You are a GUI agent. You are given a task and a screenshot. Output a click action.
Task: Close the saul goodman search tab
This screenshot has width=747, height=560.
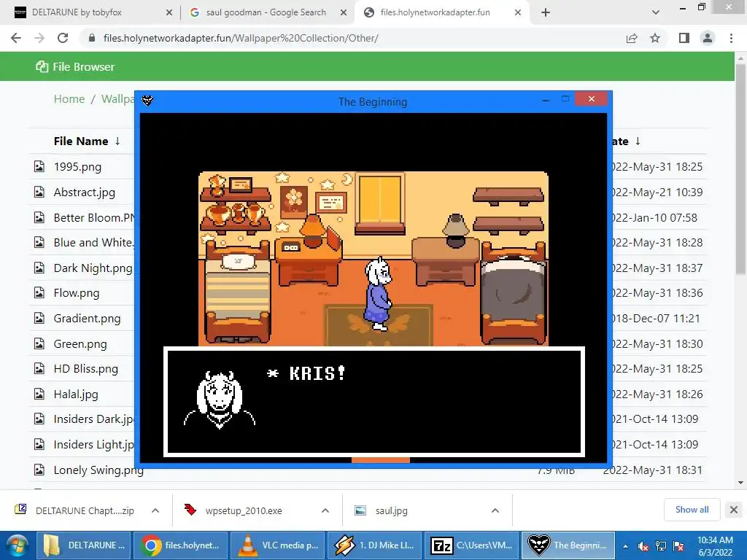pos(344,12)
